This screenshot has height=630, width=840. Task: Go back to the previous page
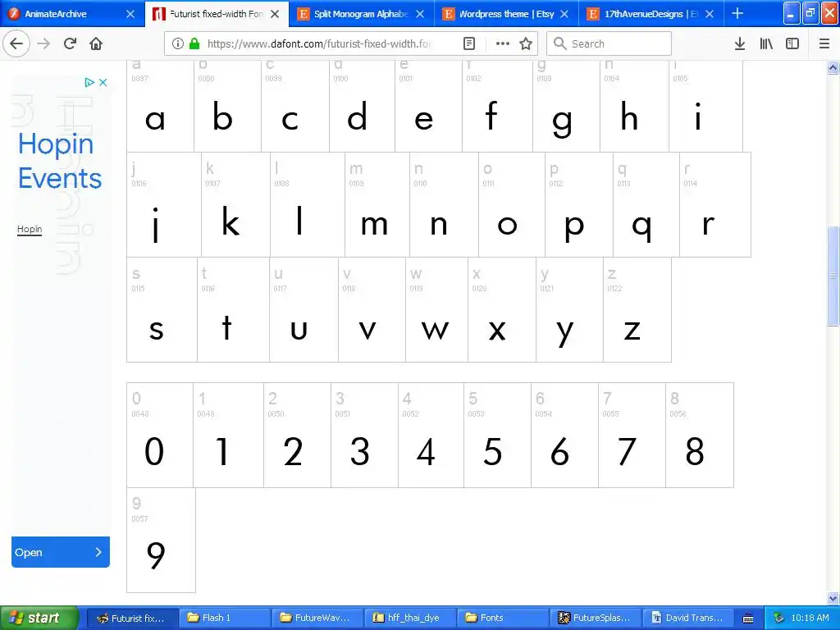point(16,43)
